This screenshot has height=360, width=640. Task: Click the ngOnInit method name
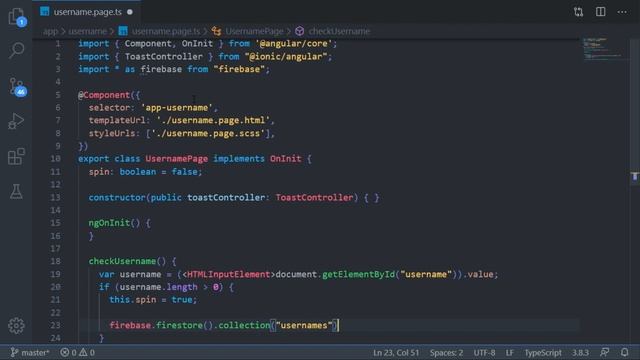pos(109,222)
